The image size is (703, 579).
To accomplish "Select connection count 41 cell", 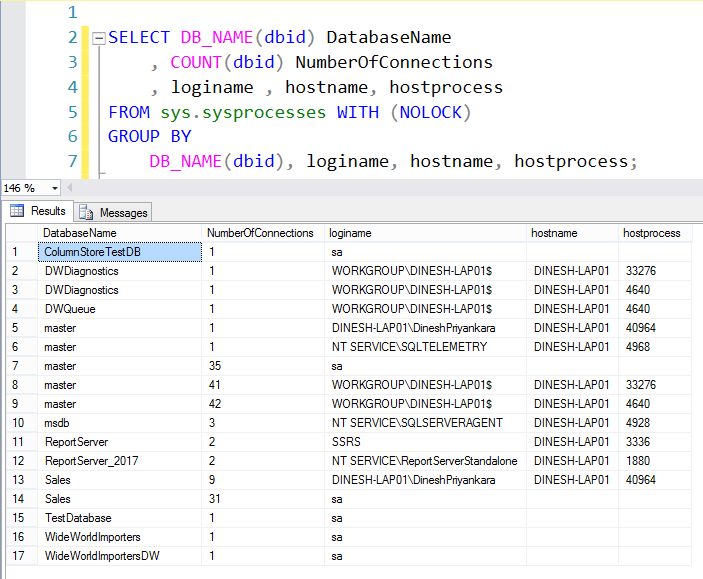I will click(263, 385).
